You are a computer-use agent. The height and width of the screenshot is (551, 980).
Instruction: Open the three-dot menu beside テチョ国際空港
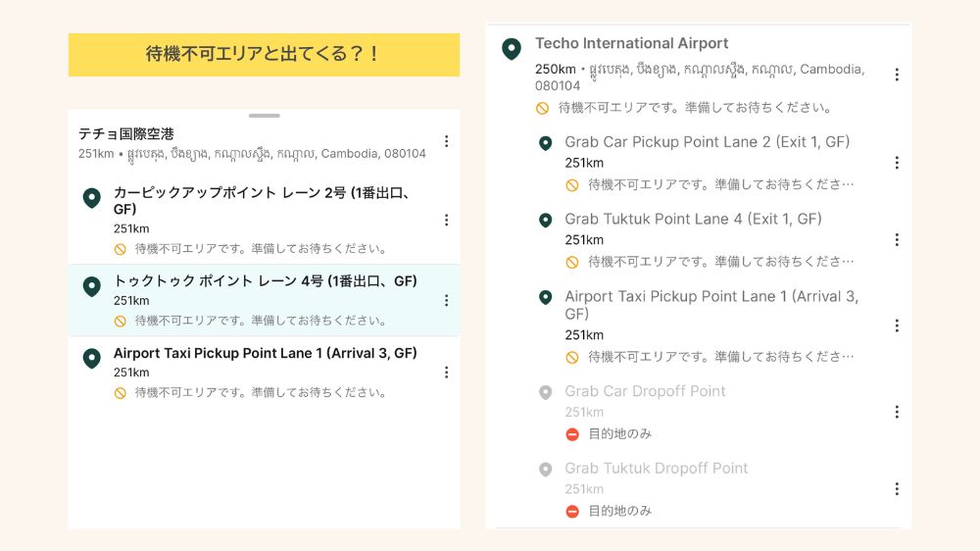446,141
